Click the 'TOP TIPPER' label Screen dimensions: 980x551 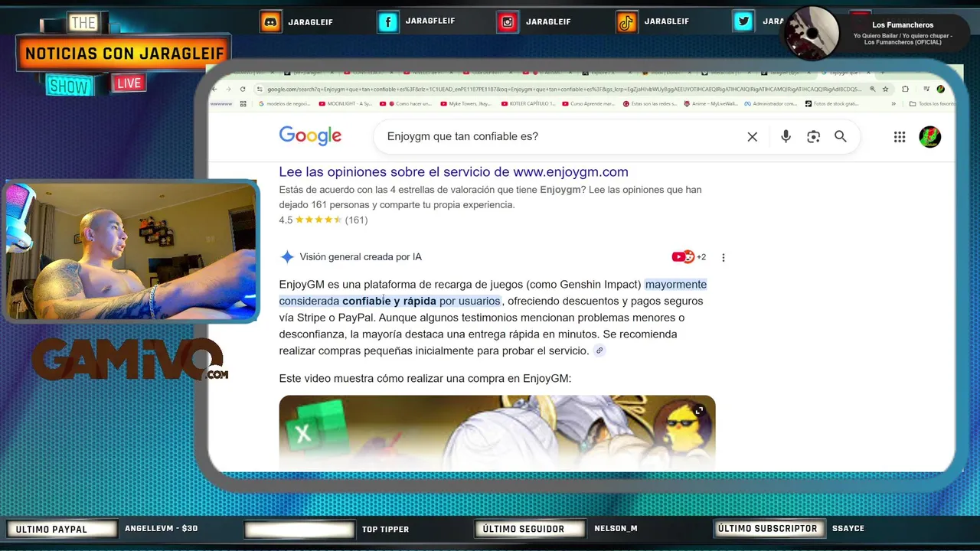point(385,529)
